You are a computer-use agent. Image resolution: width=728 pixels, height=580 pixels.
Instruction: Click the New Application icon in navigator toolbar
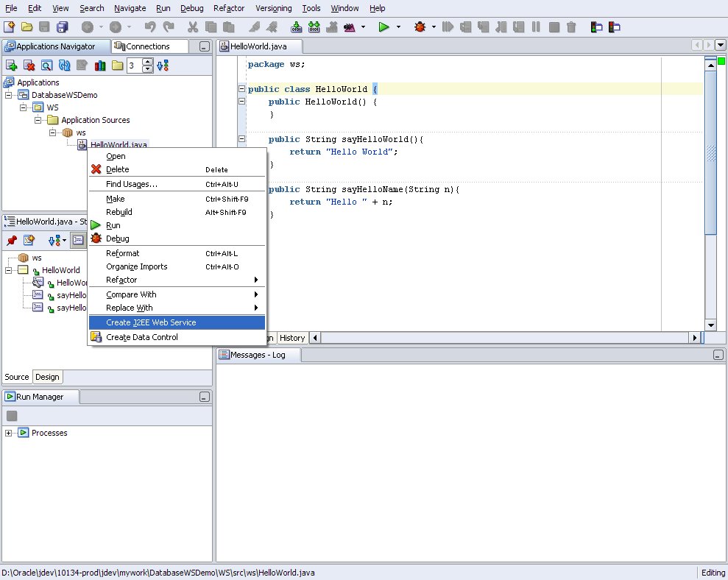(x=11, y=66)
